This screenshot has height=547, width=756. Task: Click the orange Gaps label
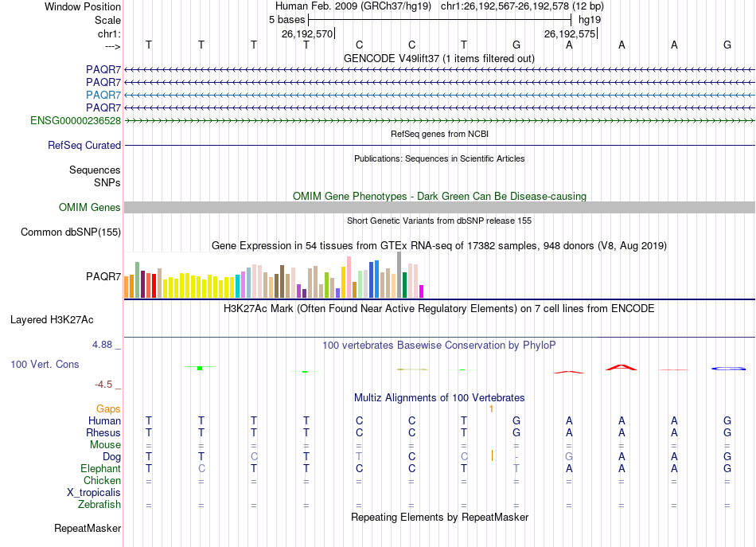point(108,409)
